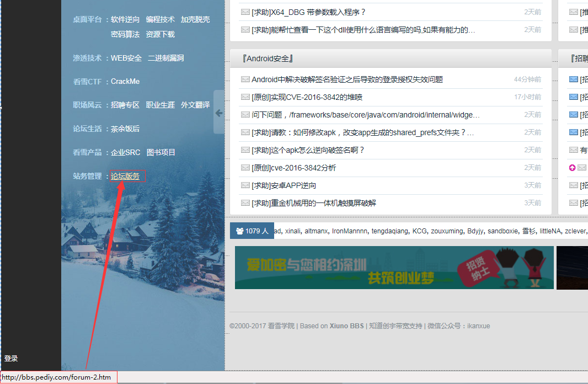Viewport: 588px width, 384px height.
Task: Open 职业生涯 section
Action: coord(160,105)
